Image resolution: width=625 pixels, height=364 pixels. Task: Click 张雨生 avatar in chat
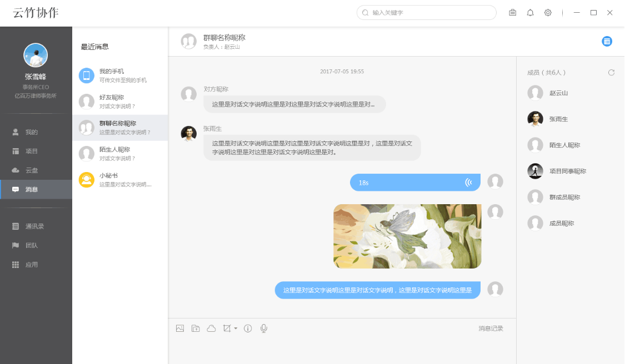(x=188, y=133)
